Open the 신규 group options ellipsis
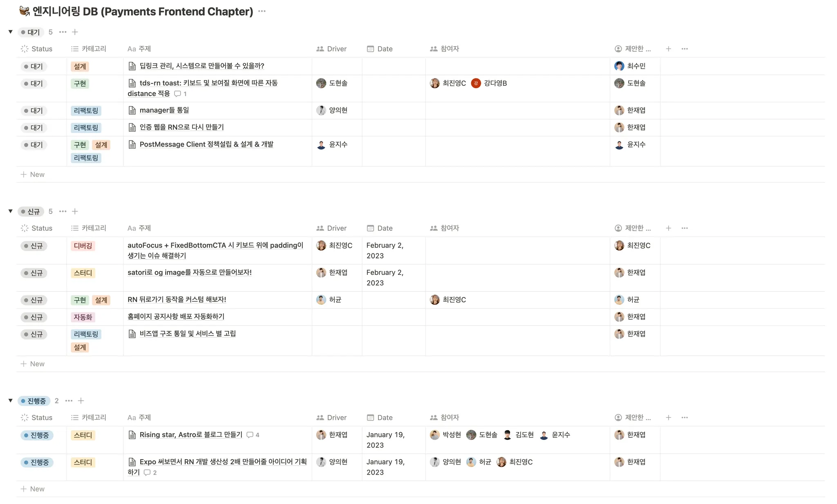The image size is (837, 504). tap(63, 211)
